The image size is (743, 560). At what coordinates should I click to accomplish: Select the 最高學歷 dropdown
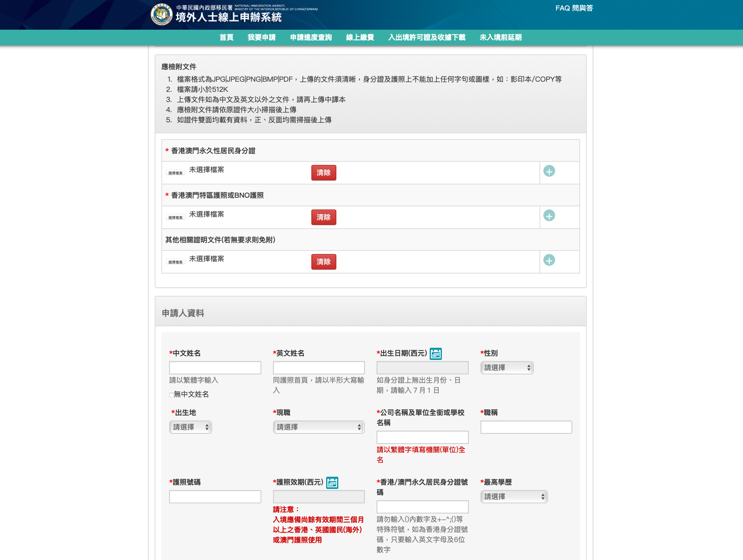(514, 497)
